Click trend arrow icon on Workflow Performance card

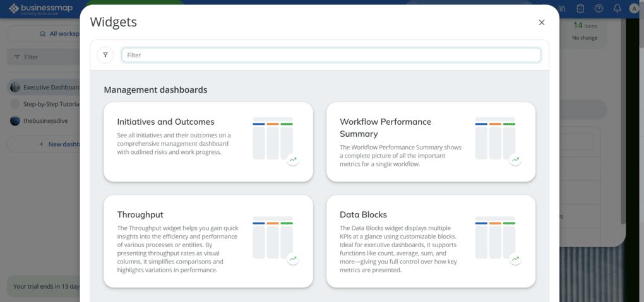point(515,160)
